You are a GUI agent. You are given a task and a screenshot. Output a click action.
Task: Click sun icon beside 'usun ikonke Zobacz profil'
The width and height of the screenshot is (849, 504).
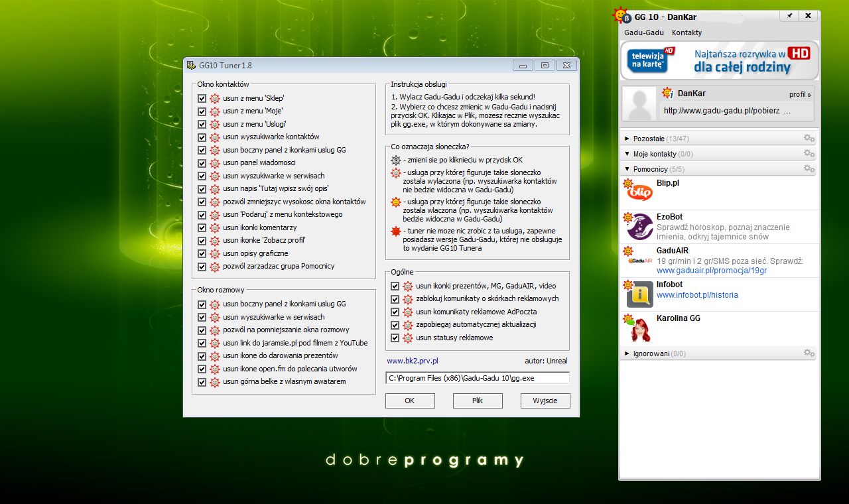click(x=214, y=241)
